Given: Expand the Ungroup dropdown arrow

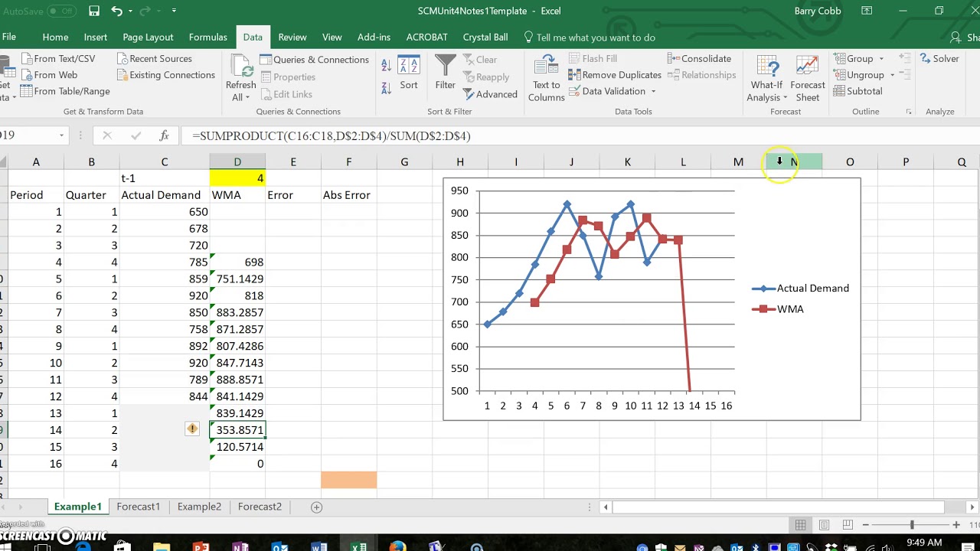Looking at the screenshot, I should pyautogui.click(x=892, y=75).
